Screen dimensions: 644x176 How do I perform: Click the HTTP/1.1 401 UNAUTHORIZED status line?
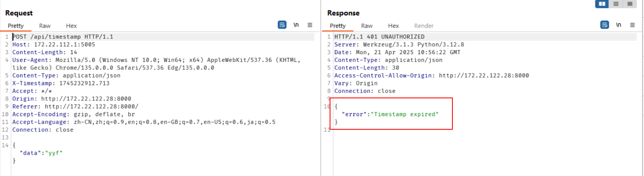[379, 37]
